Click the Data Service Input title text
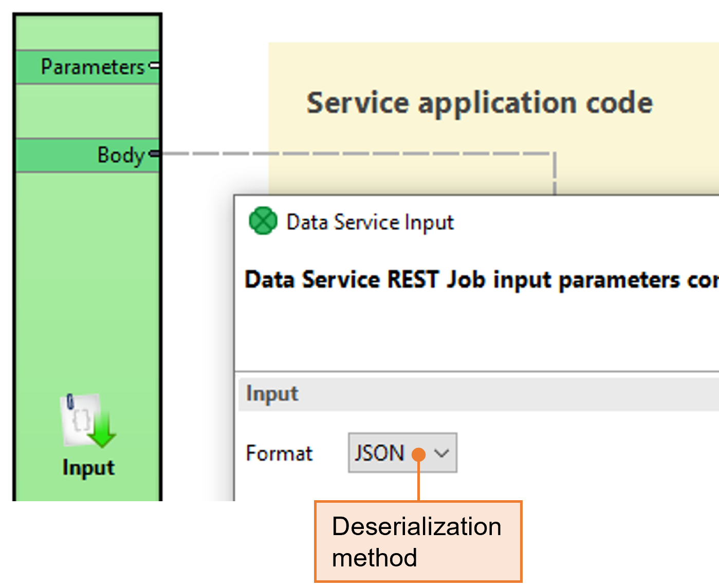 pos(370,222)
